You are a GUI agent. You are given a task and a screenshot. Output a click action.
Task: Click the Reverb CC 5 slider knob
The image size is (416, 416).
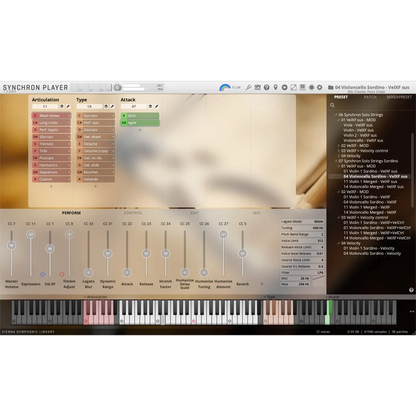point(243,253)
